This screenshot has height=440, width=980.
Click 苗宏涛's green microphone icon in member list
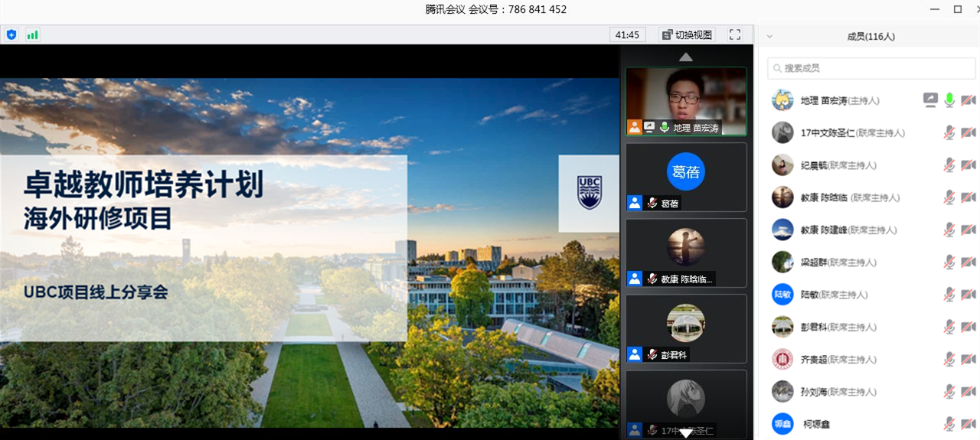coord(949,100)
